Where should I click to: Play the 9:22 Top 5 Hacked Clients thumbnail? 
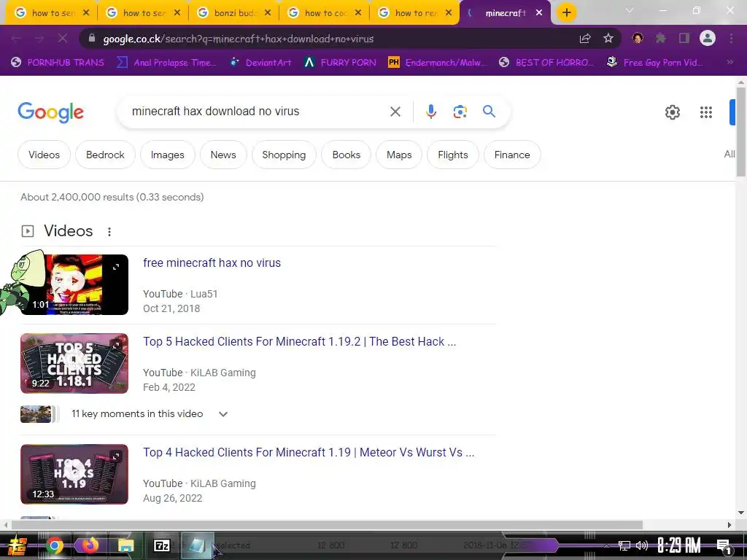tap(74, 363)
